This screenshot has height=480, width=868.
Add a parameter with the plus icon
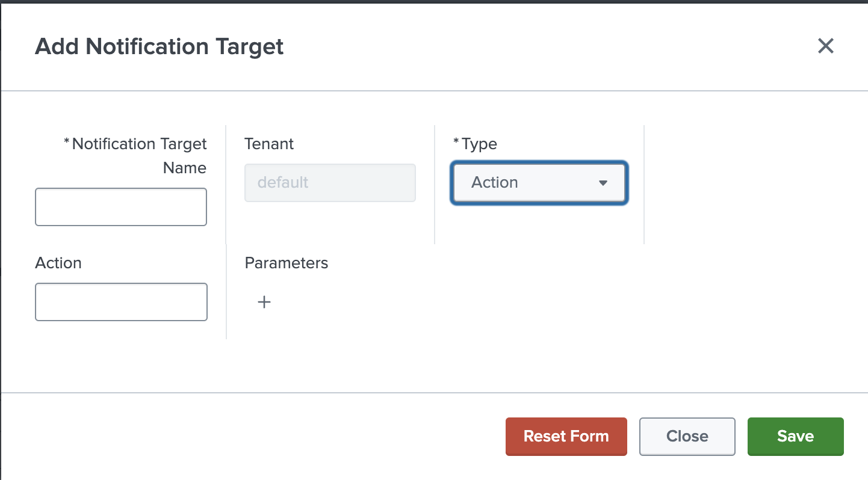264,302
